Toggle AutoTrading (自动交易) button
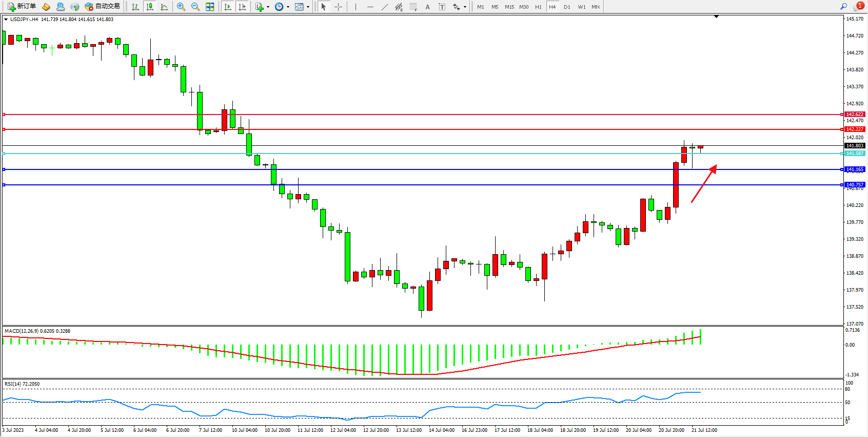The height and width of the screenshot is (437, 868). point(102,7)
